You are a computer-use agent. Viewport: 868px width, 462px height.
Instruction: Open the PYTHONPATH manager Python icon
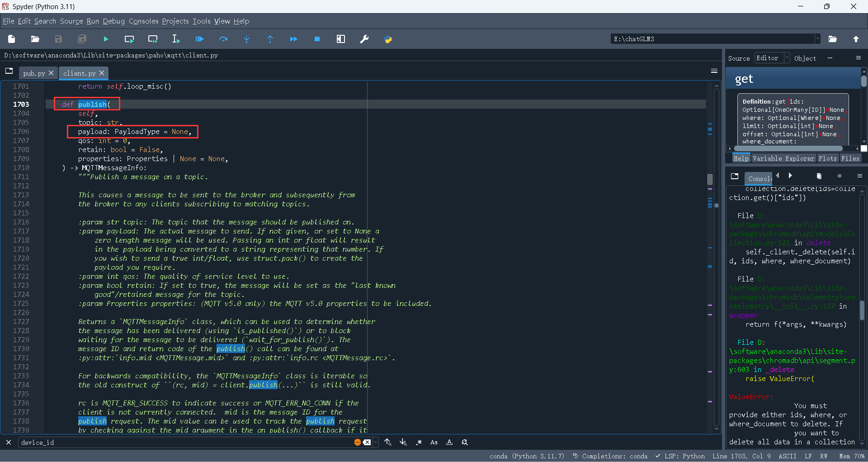(x=388, y=39)
